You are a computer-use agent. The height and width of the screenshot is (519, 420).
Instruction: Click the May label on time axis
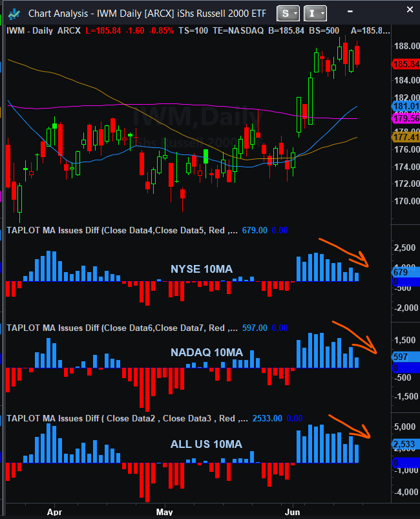click(165, 512)
